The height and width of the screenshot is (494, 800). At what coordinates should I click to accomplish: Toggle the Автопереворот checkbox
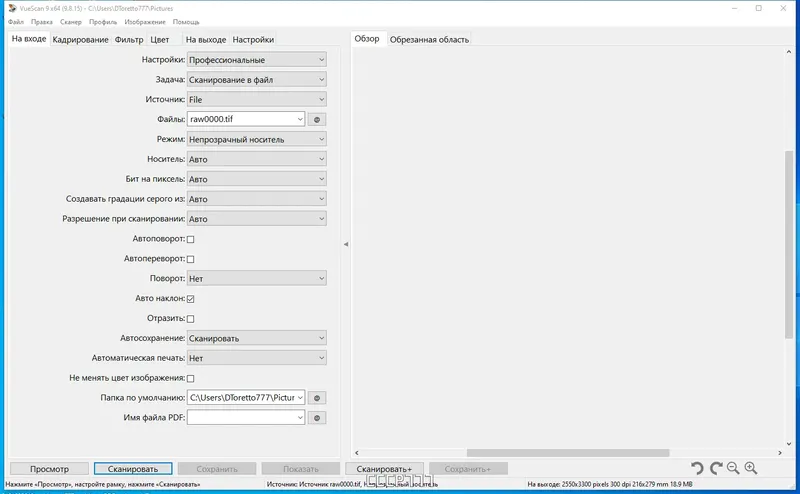190,259
